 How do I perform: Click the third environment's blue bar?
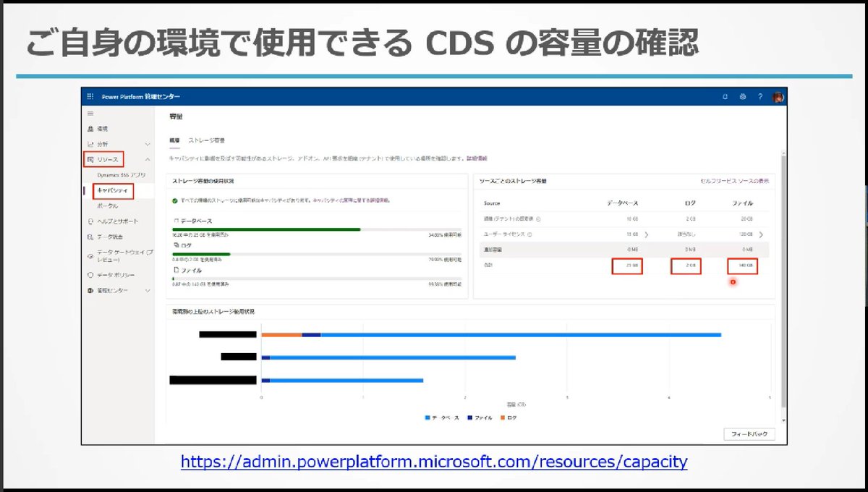pyautogui.click(x=346, y=380)
